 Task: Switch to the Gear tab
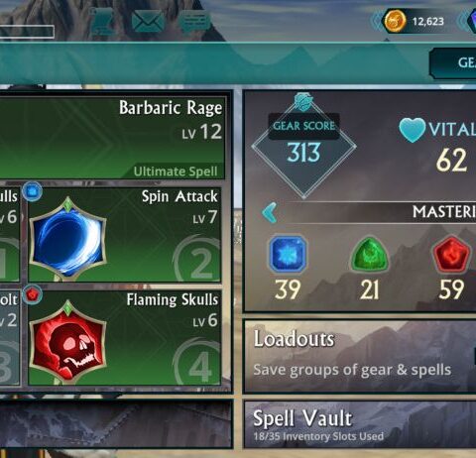pyautogui.click(x=453, y=62)
